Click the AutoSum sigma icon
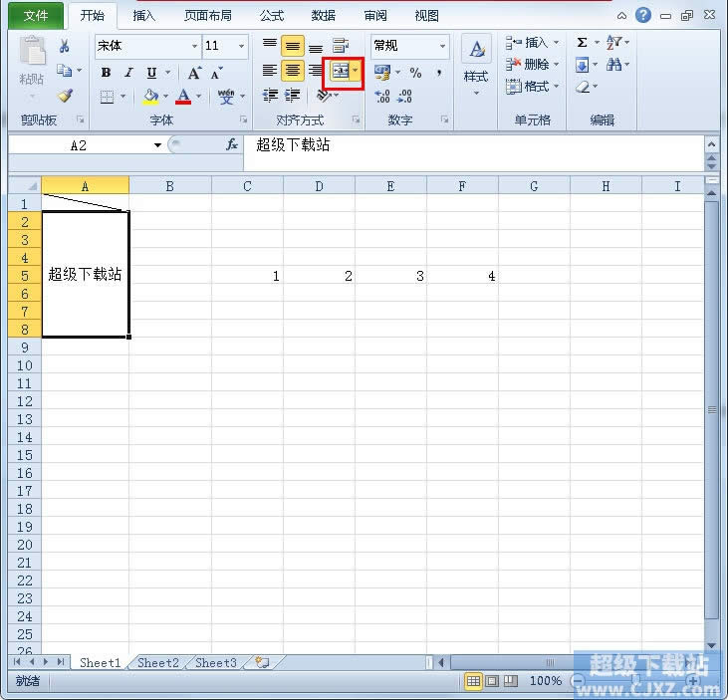 [582, 43]
